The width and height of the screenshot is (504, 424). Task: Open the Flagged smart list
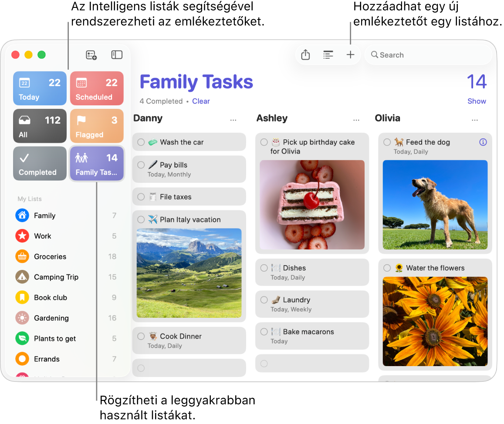[x=97, y=126]
